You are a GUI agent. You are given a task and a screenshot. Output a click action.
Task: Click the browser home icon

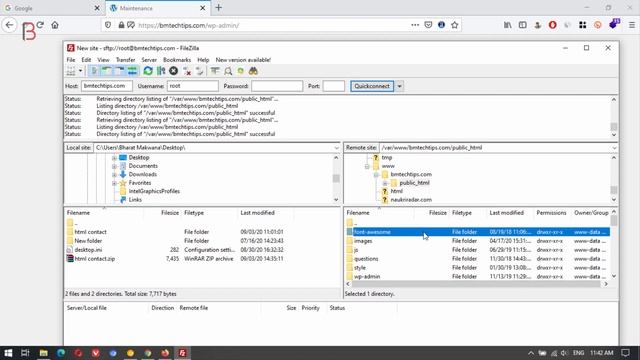(55, 25)
